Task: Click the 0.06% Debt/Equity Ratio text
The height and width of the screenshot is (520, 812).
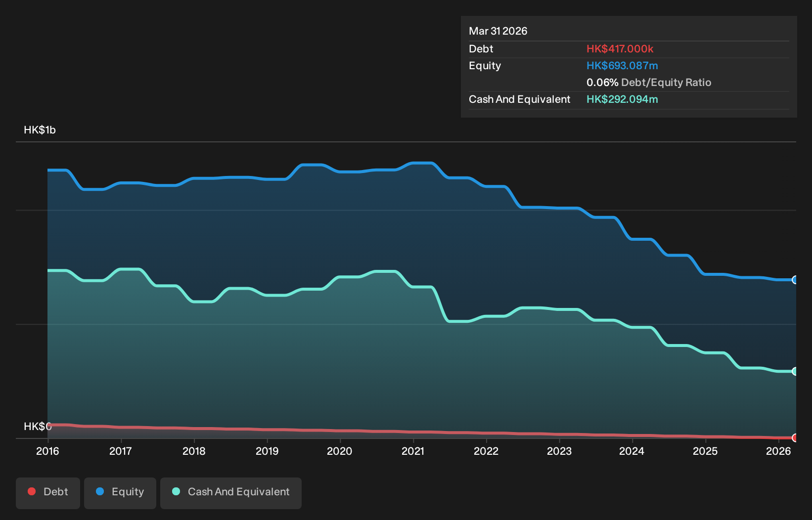Action: coord(649,83)
